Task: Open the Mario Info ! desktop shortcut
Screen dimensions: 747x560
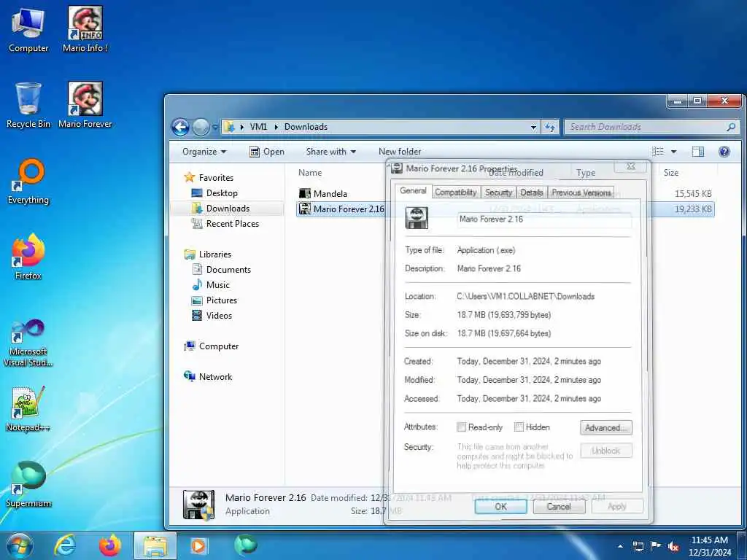Action: [85, 29]
